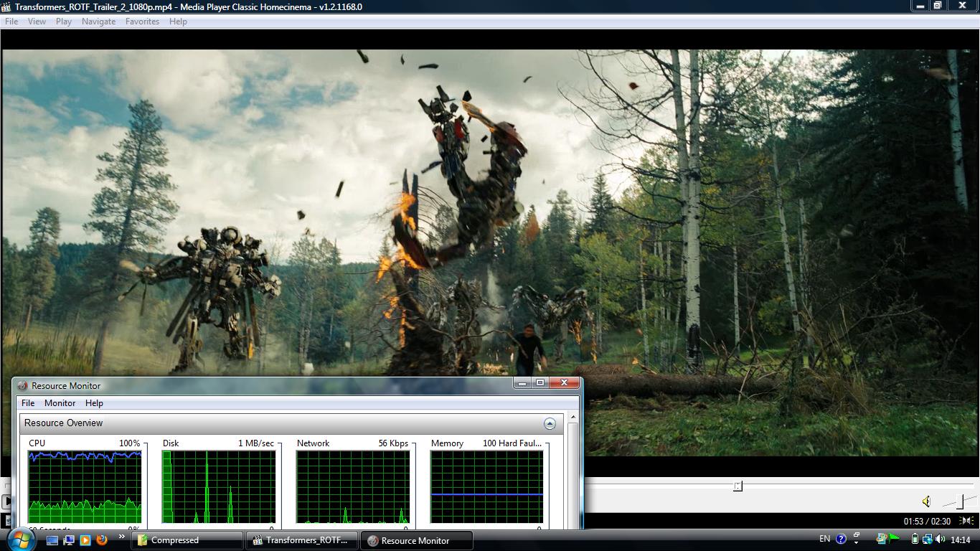Open the Monitor menu in Resource Monitor

[60, 403]
